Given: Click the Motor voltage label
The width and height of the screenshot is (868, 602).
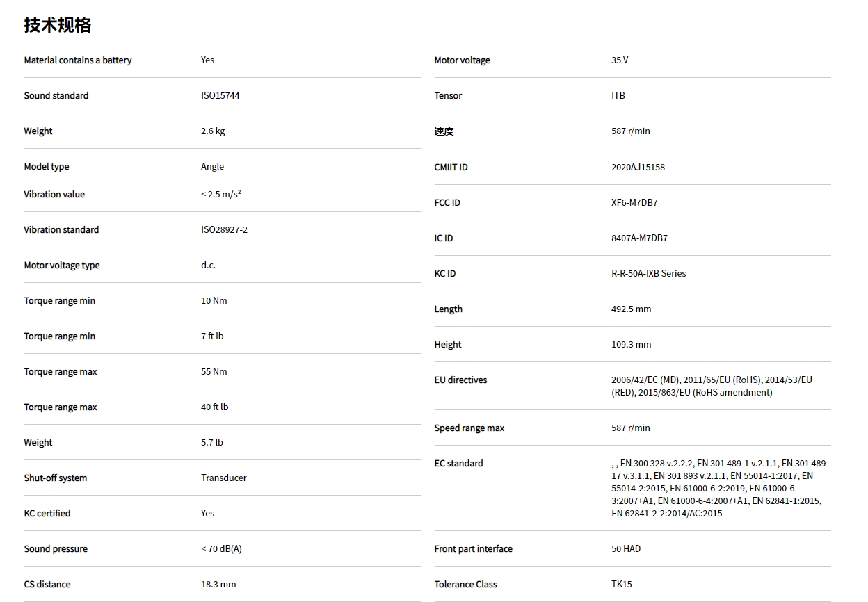Looking at the screenshot, I should [x=462, y=60].
